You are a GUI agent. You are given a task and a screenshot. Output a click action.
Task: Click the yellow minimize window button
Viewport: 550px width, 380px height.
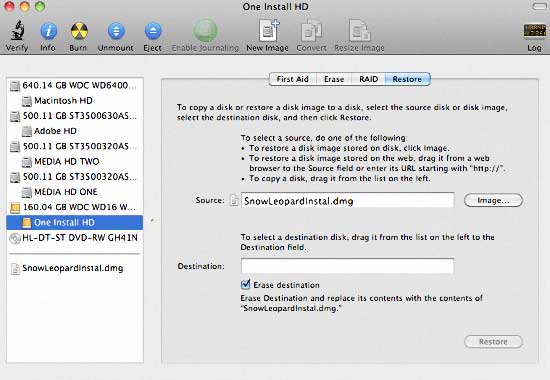click(25, 6)
